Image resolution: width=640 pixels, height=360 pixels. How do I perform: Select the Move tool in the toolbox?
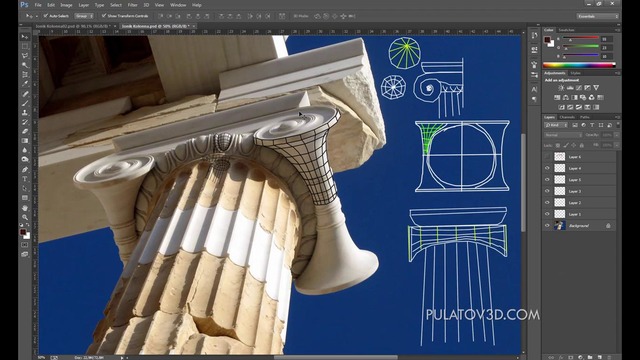tap(25, 37)
